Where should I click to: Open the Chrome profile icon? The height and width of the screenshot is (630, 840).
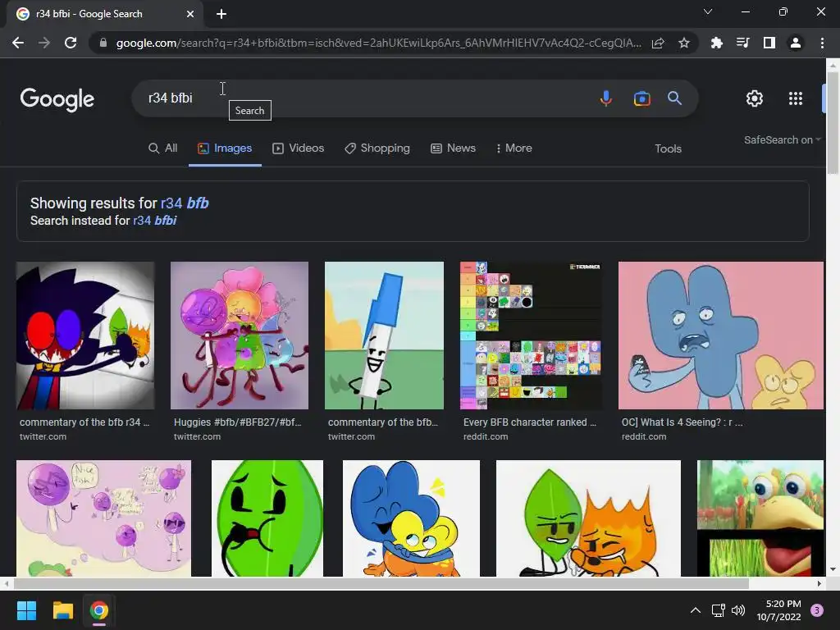point(796,43)
